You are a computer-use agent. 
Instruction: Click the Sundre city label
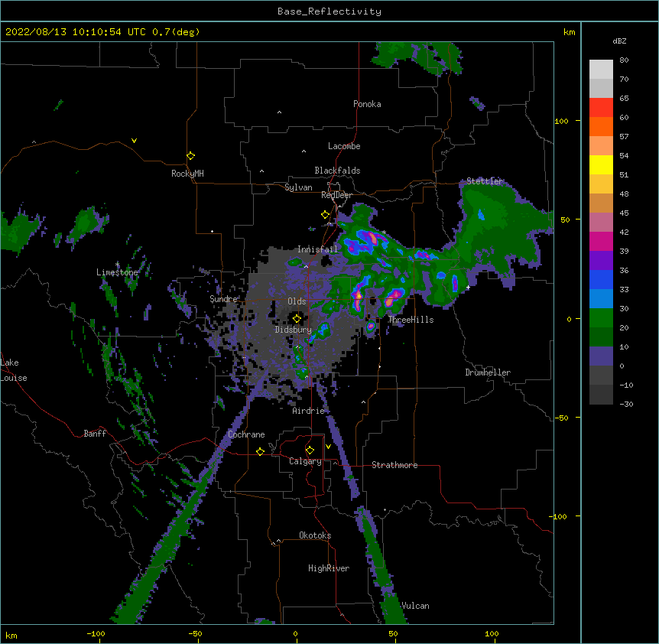point(223,299)
